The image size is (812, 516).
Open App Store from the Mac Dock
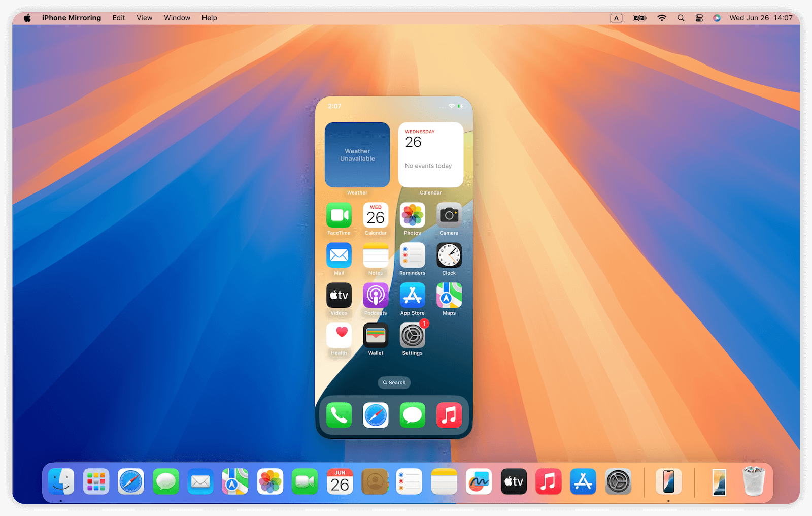[x=583, y=481]
